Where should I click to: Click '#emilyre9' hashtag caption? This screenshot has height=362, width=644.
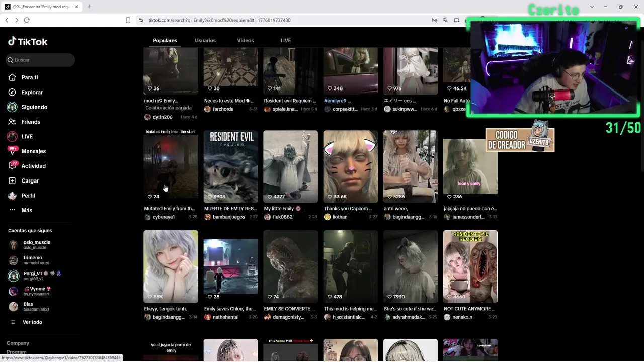point(335,101)
